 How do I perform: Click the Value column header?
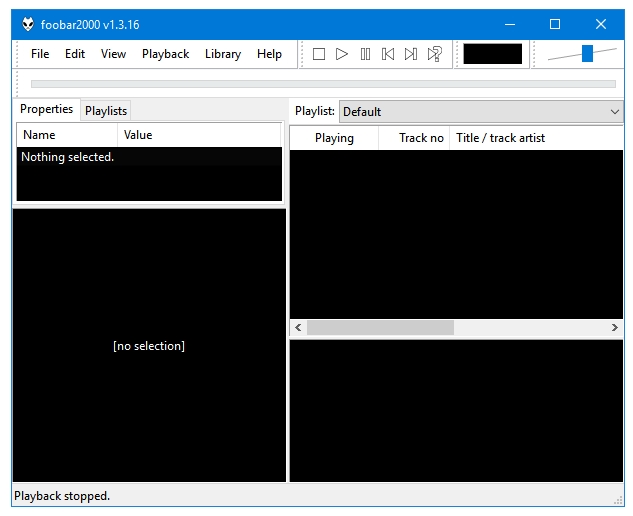199,135
